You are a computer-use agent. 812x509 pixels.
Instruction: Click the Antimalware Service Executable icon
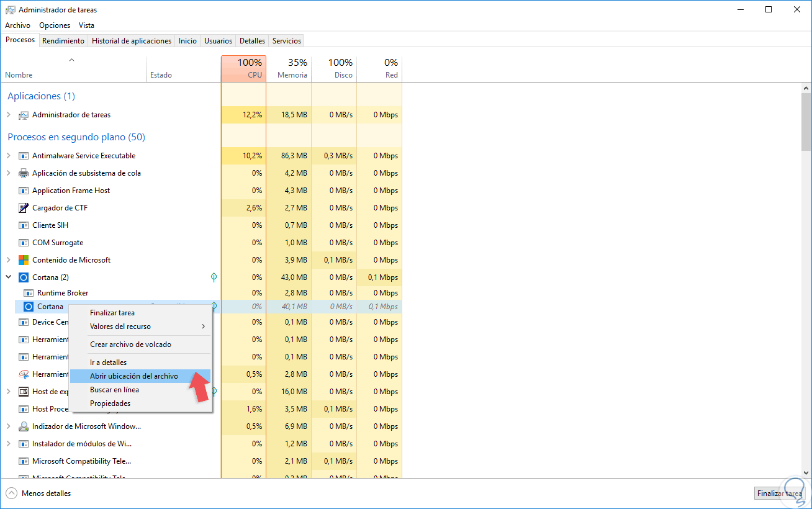click(x=24, y=156)
